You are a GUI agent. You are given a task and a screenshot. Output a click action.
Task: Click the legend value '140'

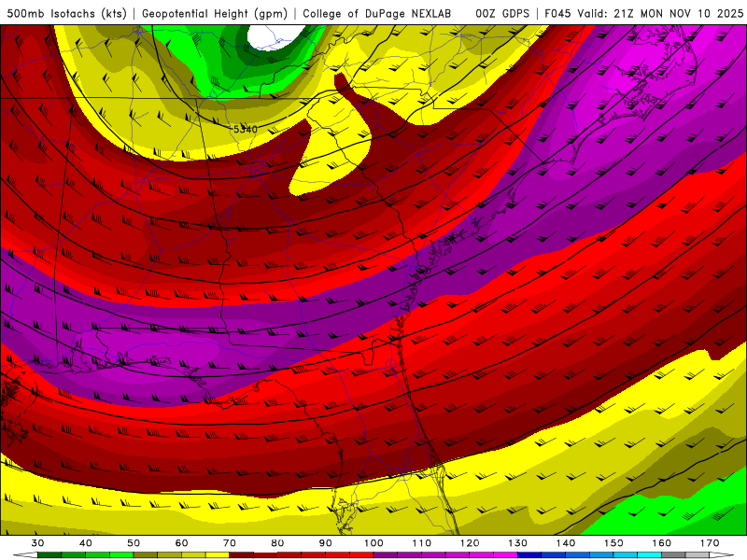pos(566,543)
